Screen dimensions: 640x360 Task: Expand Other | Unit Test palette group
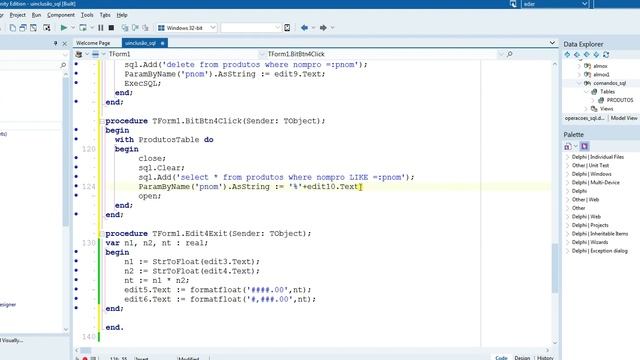tap(568, 165)
